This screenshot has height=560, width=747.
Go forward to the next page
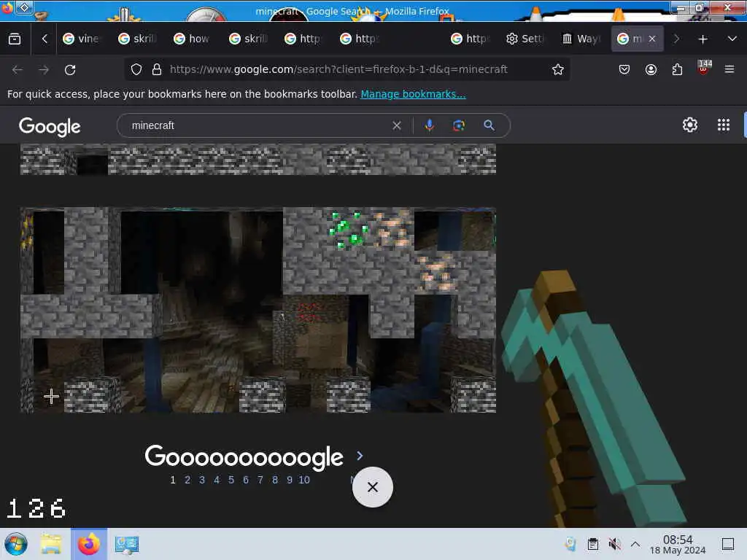[44, 70]
